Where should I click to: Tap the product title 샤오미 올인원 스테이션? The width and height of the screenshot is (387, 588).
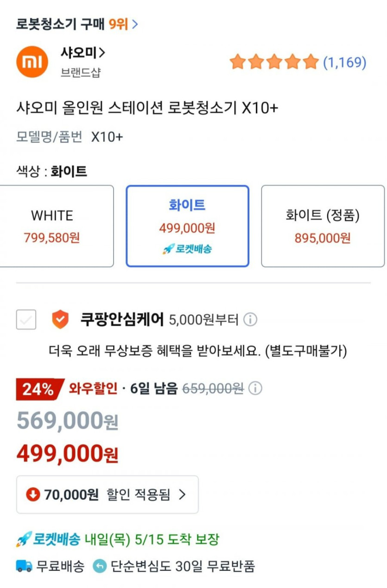(147, 108)
